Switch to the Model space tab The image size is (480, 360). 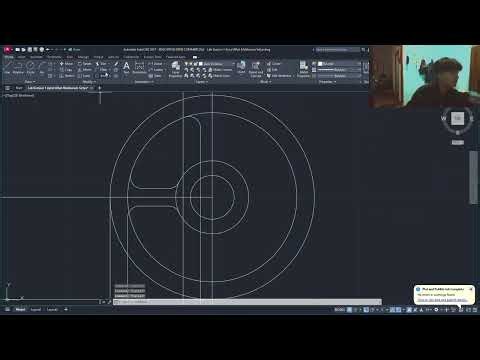20,310
